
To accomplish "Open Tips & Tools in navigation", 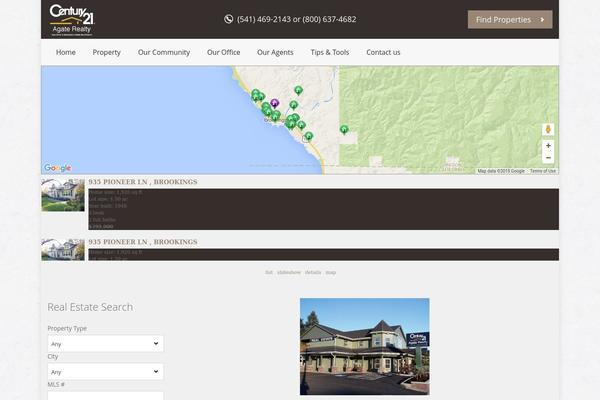I will click(330, 52).
